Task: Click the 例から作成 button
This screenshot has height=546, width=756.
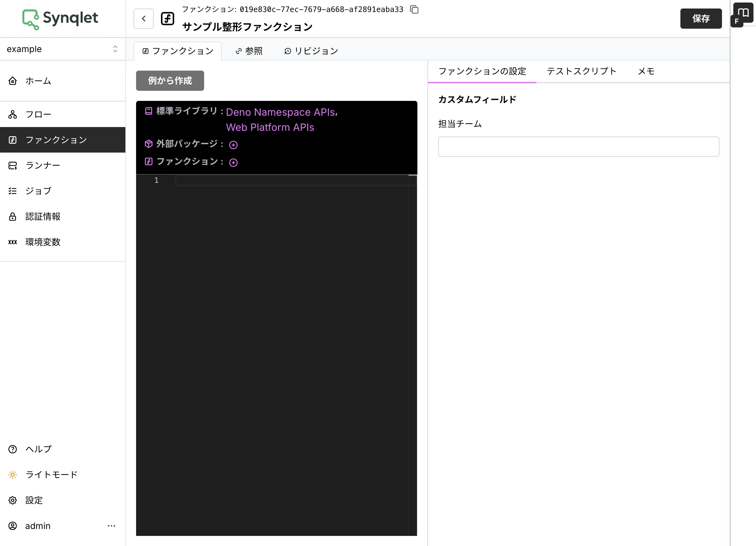Action: (x=170, y=81)
